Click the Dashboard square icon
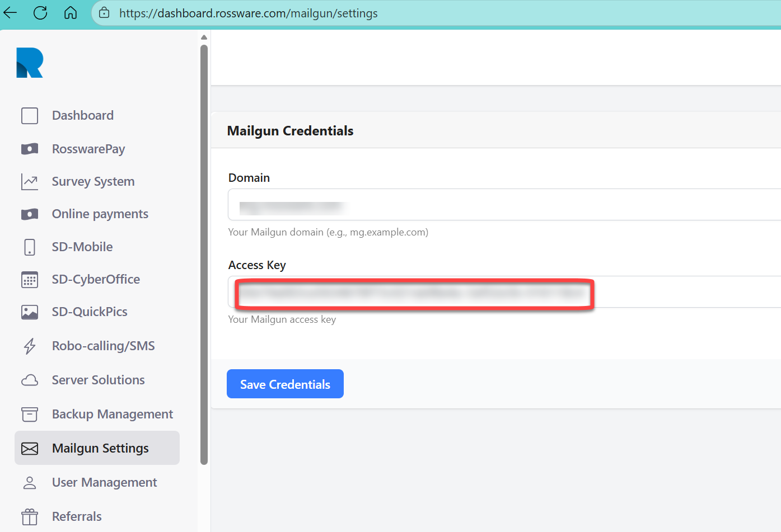781x532 pixels. (x=30, y=116)
